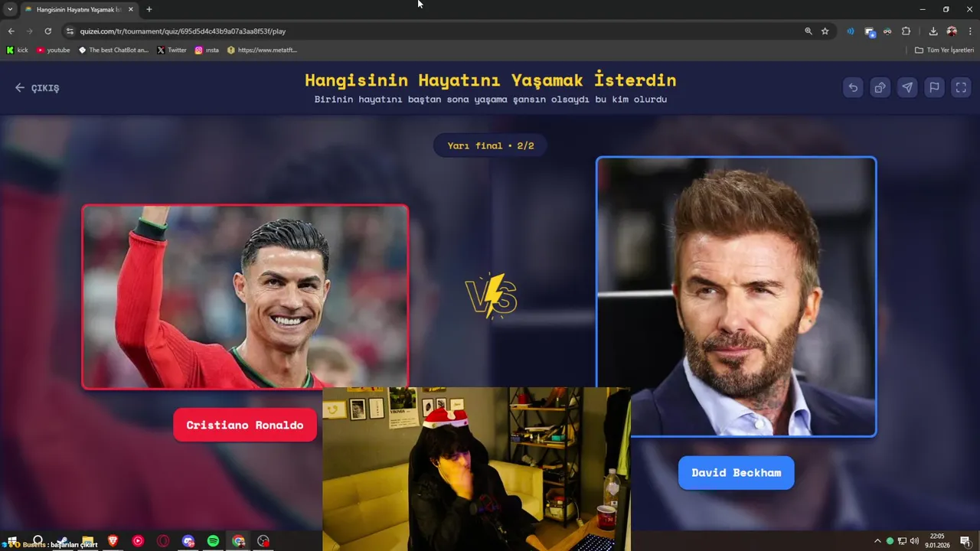Click the Yarı final 2/2 round badge
This screenshot has height=551, width=980.
(x=491, y=145)
